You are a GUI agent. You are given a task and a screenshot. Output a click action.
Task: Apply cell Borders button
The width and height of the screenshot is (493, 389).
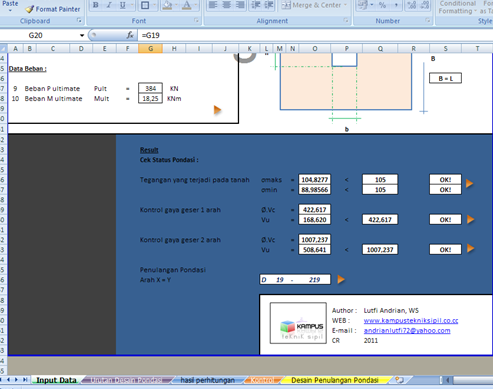click(x=145, y=5)
